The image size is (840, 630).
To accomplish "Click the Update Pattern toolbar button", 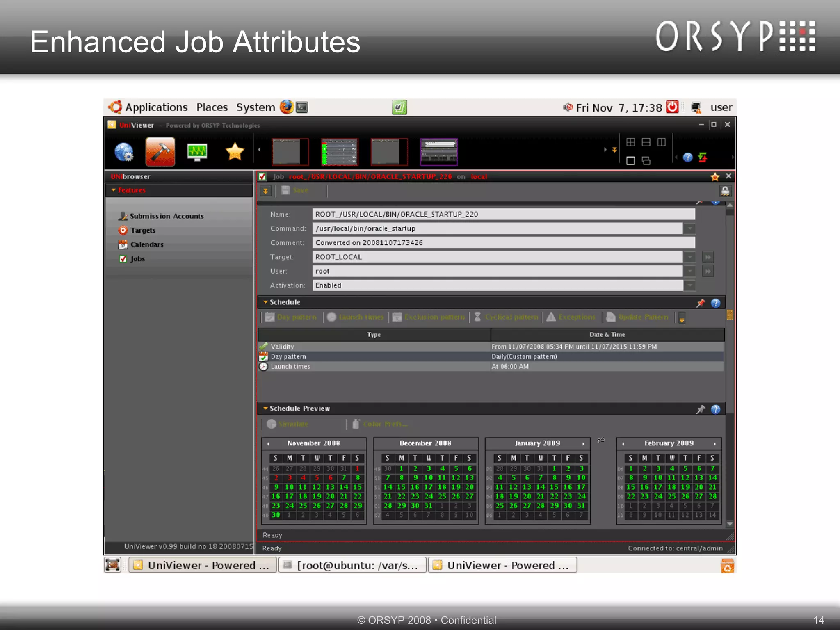I will (637, 317).
